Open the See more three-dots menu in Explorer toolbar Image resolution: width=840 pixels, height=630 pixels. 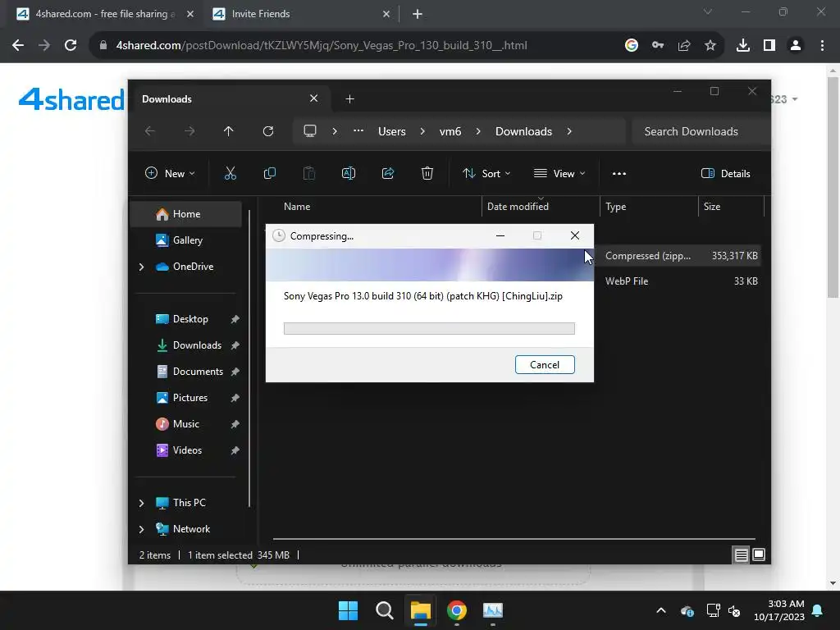[x=619, y=174]
